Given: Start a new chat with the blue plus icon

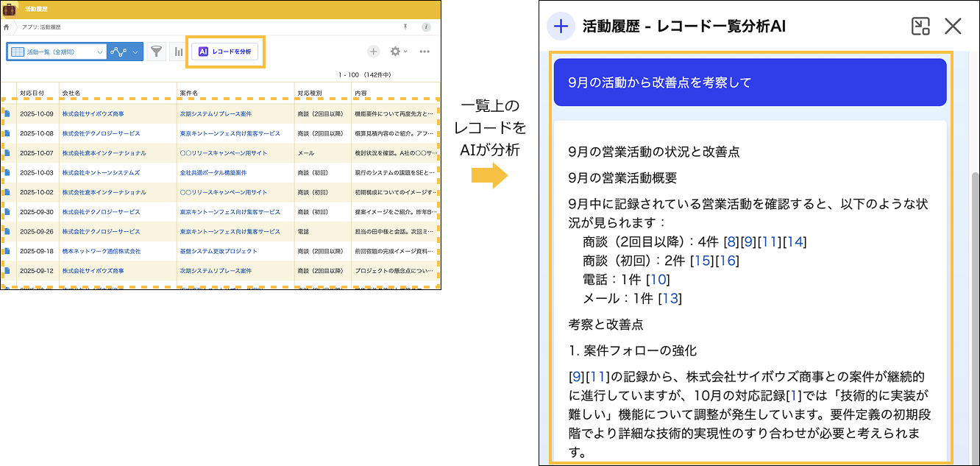Looking at the screenshot, I should [x=561, y=27].
